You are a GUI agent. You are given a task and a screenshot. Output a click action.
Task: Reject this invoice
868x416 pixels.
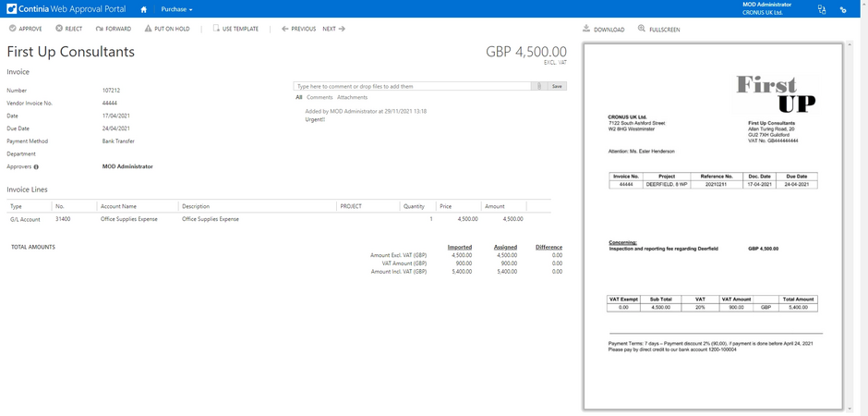click(x=68, y=29)
